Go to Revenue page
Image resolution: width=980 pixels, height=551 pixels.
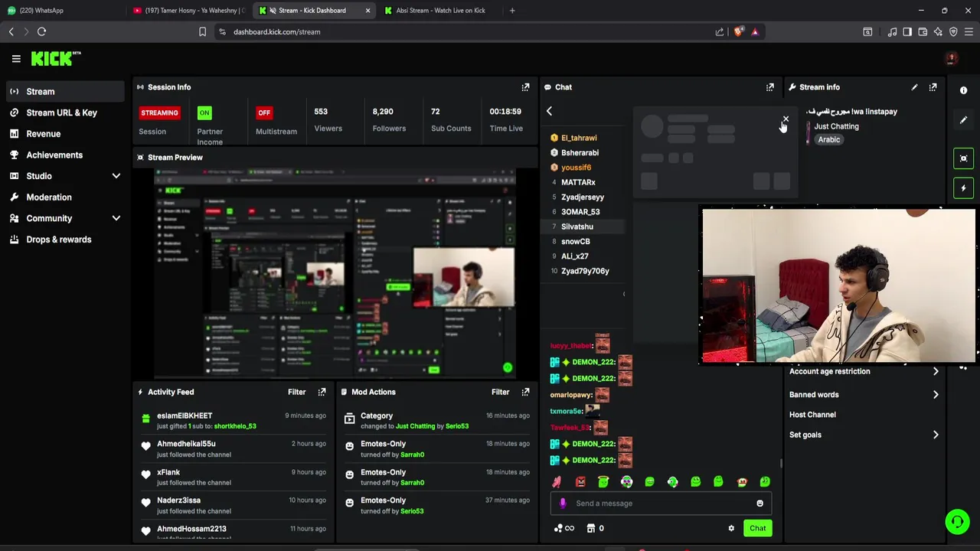[x=65, y=134]
